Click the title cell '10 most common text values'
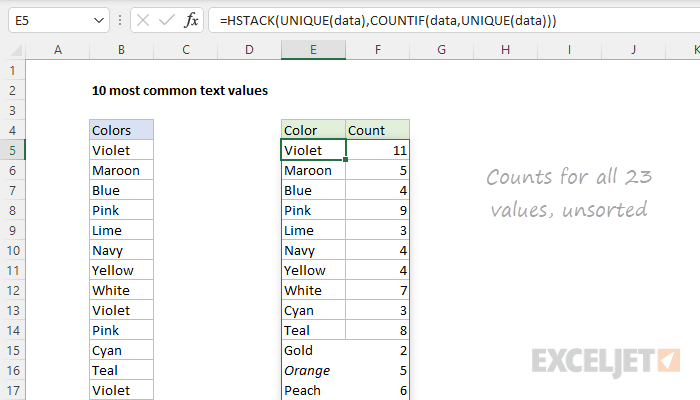The image size is (700, 400). 180,90
